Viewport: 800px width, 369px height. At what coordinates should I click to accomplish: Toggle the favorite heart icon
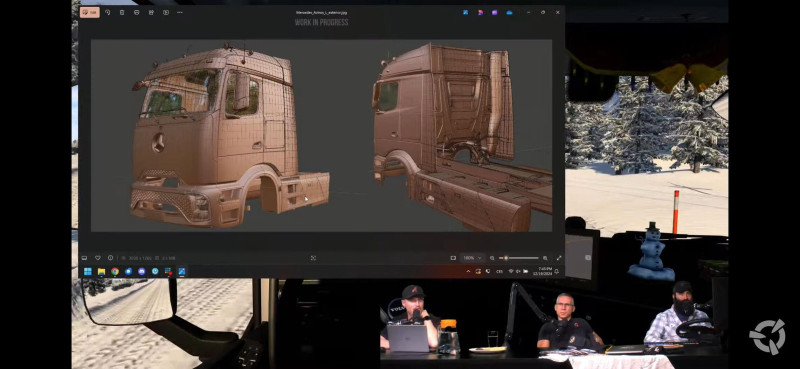(97, 258)
